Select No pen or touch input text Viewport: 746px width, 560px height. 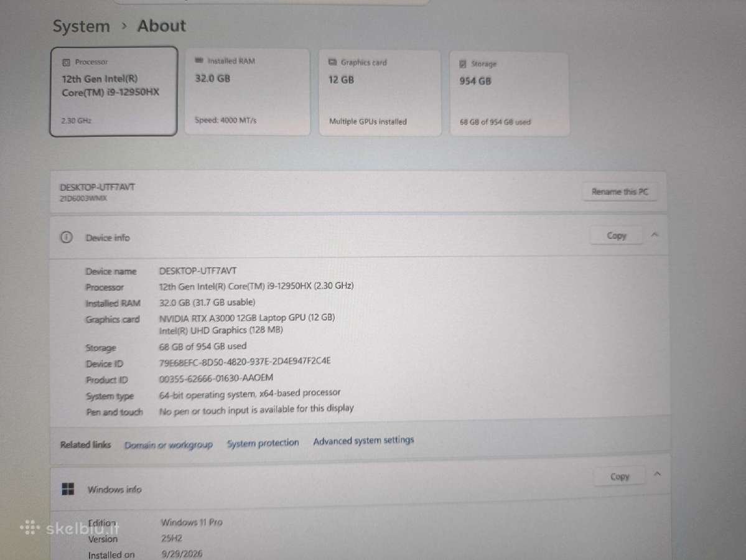[x=256, y=409]
